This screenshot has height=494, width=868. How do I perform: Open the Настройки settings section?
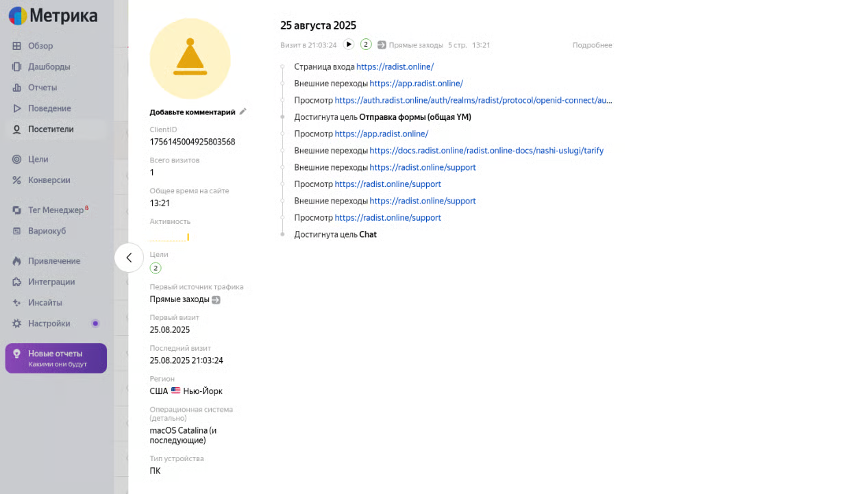tap(49, 323)
